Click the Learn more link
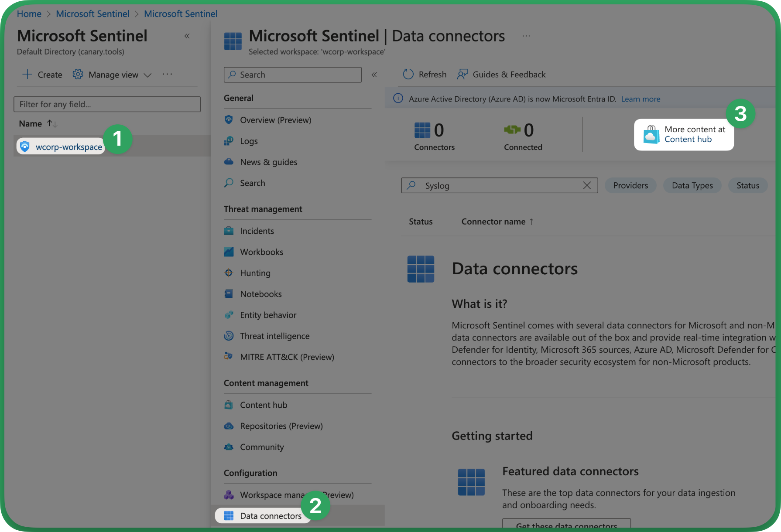The image size is (781, 532). click(x=641, y=99)
